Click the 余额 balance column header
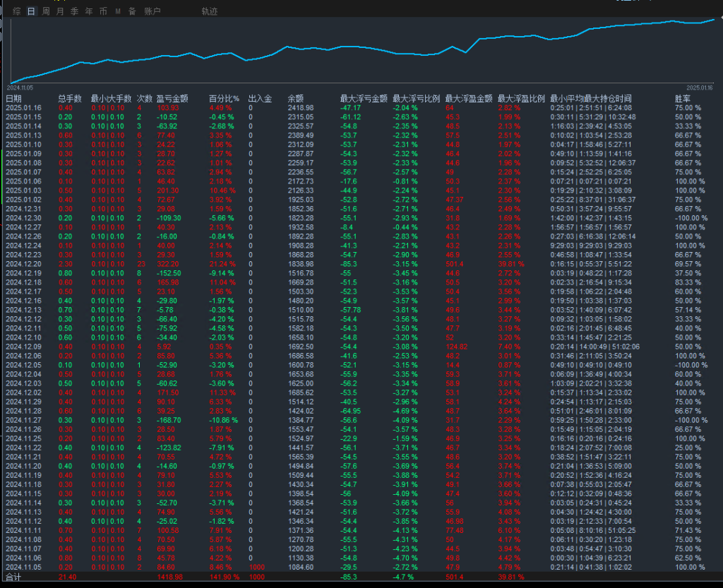Viewport: 723px width, 588px height. click(295, 99)
